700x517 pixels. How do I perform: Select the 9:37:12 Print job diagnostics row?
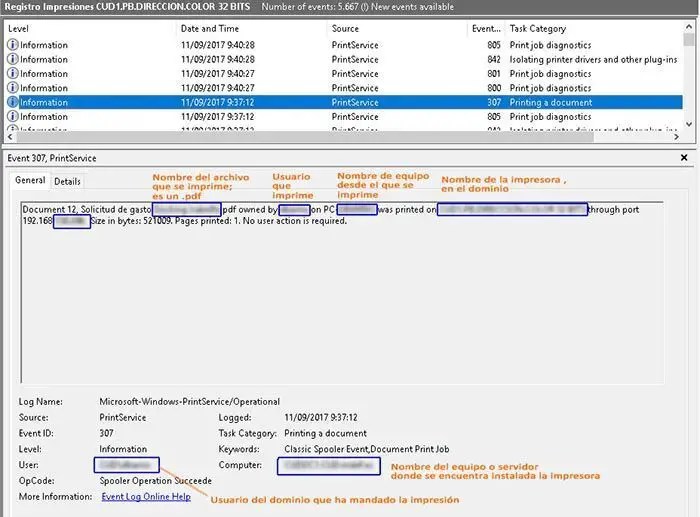tap(344, 116)
